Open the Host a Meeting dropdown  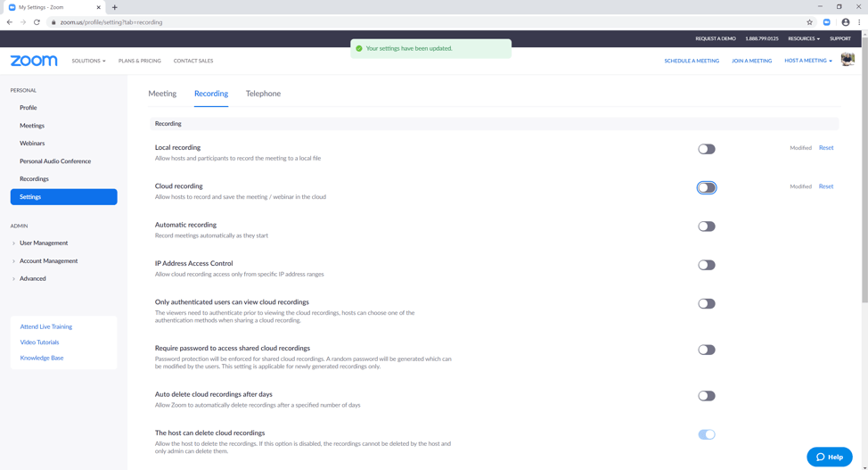click(807, 61)
